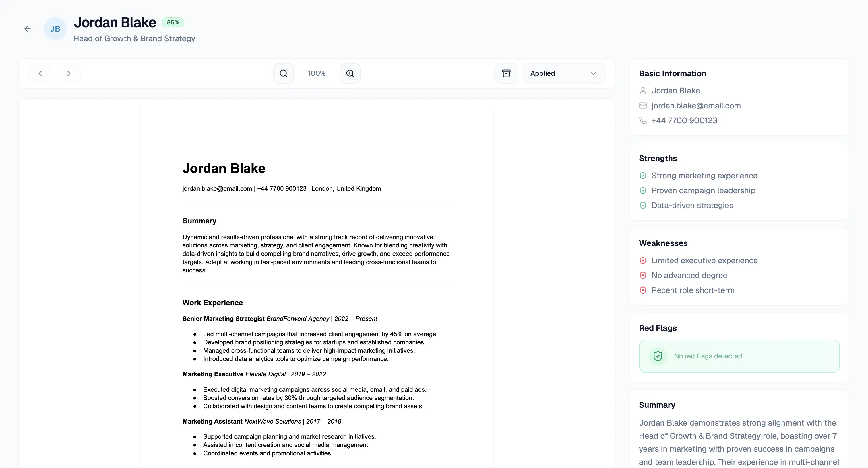The image size is (868, 468).
Task: Click the JB avatar circle
Action: pyautogui.click(x=55, y=29)
